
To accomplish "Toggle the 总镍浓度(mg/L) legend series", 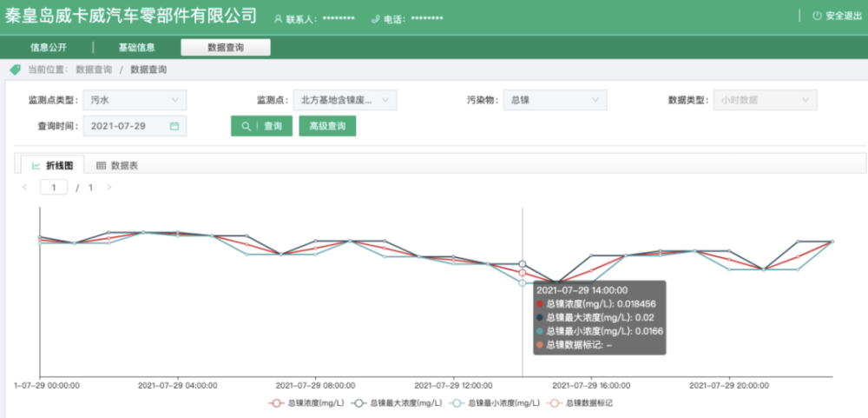I will tap(308, 403).
